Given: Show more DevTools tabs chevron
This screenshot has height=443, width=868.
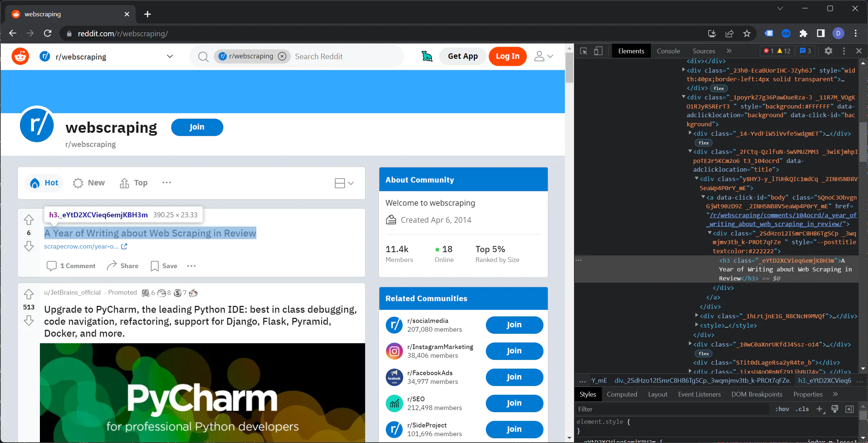Looking at the screenshot, I should 729,51.
